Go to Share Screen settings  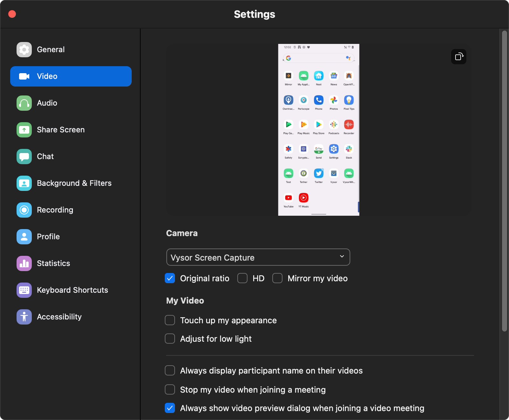(71, 130)
